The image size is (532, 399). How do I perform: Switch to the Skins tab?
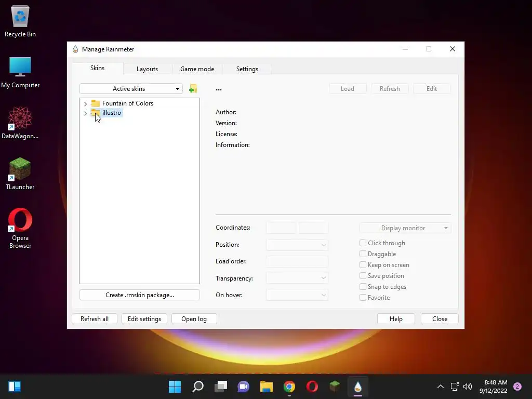(97, 68)
